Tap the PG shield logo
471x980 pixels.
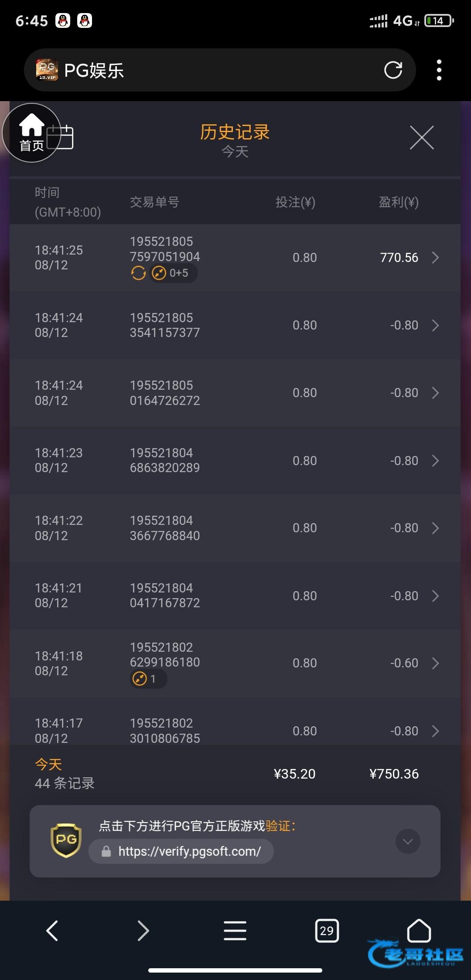(x=66, y=840)
